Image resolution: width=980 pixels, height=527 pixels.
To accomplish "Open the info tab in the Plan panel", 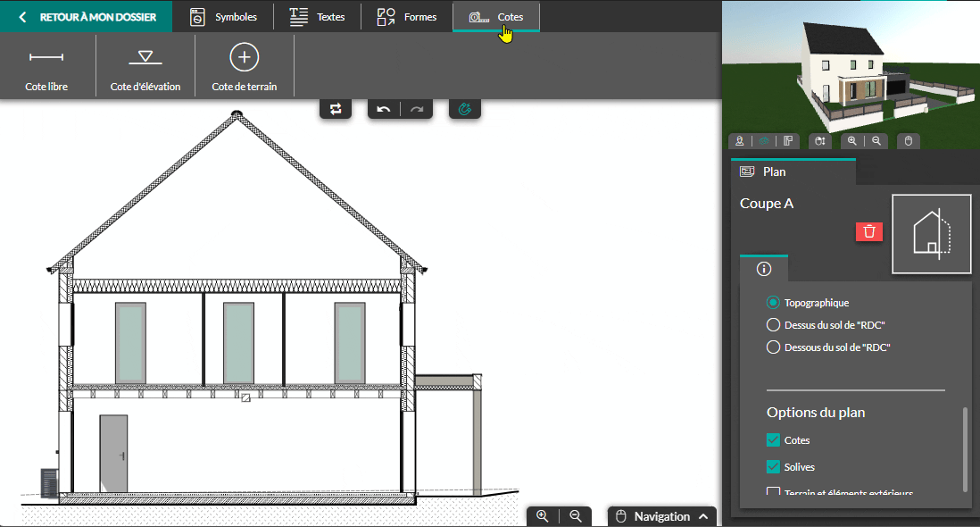I will (764, 269).
